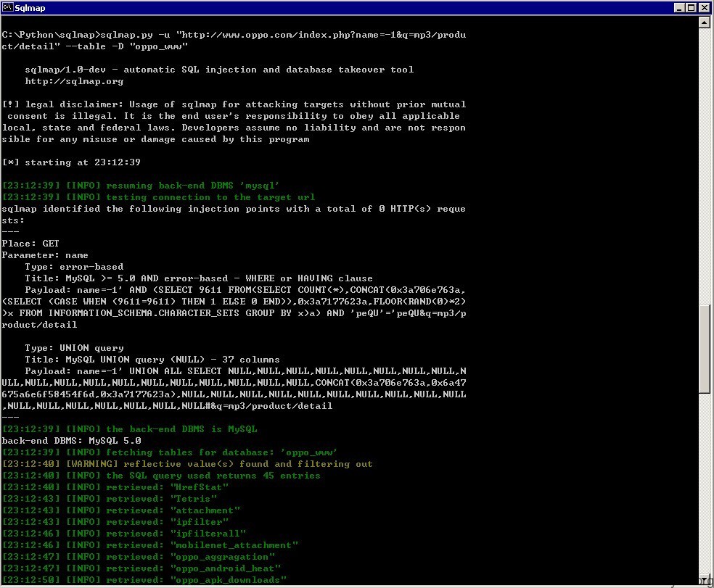The image size is (714, 588).
Task: Click the legal disclaimer first line
Action: tap(234, 104)
